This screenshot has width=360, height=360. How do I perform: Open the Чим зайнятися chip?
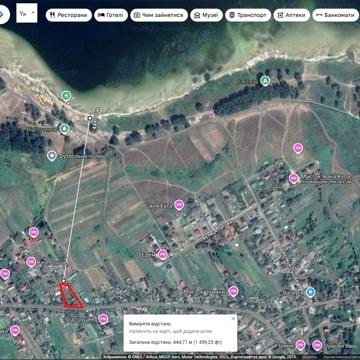(159, 15)
